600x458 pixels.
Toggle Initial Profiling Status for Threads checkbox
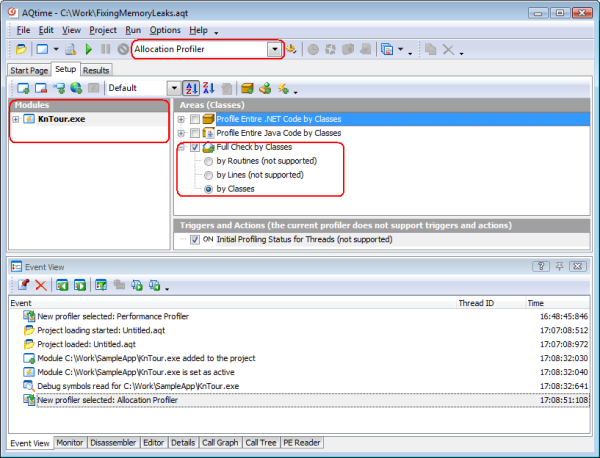coord(195,240)
